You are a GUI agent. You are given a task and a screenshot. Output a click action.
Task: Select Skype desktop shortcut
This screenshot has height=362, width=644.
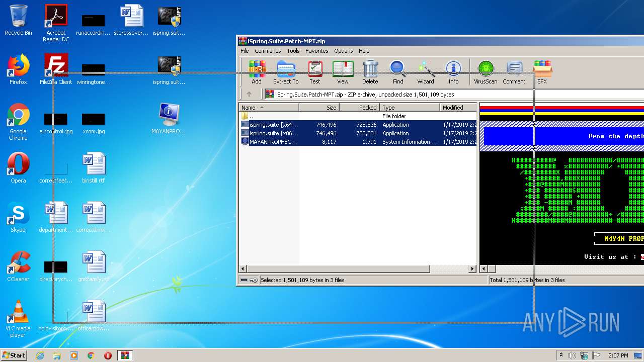click(x=18, y=217)
